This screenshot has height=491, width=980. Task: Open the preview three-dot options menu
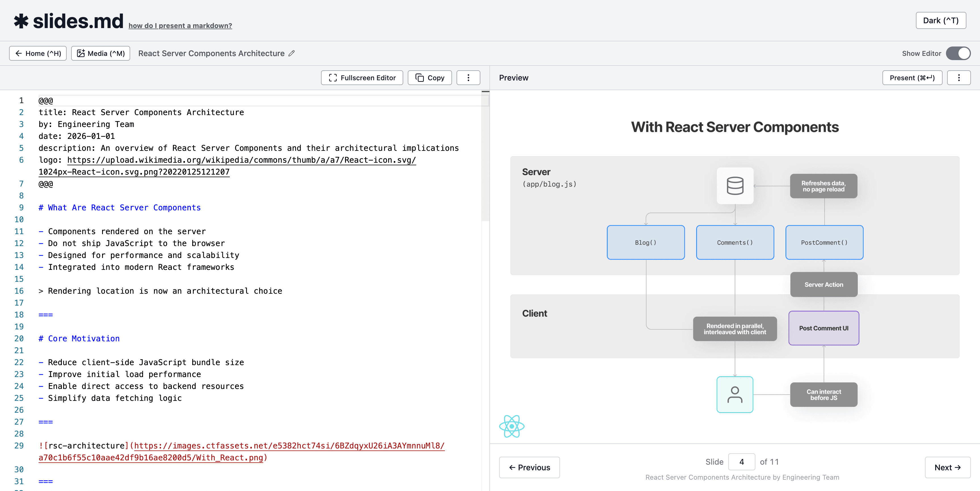point(958,78)
